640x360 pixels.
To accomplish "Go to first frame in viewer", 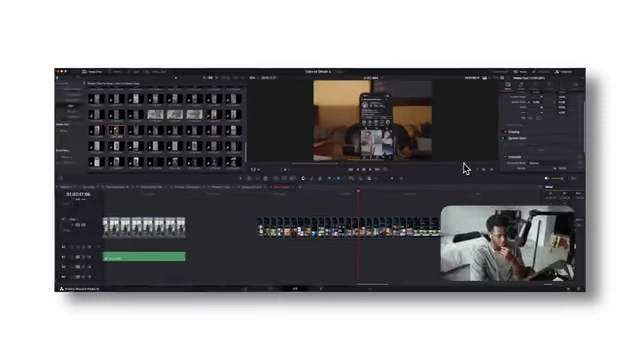I will point(350,169).
